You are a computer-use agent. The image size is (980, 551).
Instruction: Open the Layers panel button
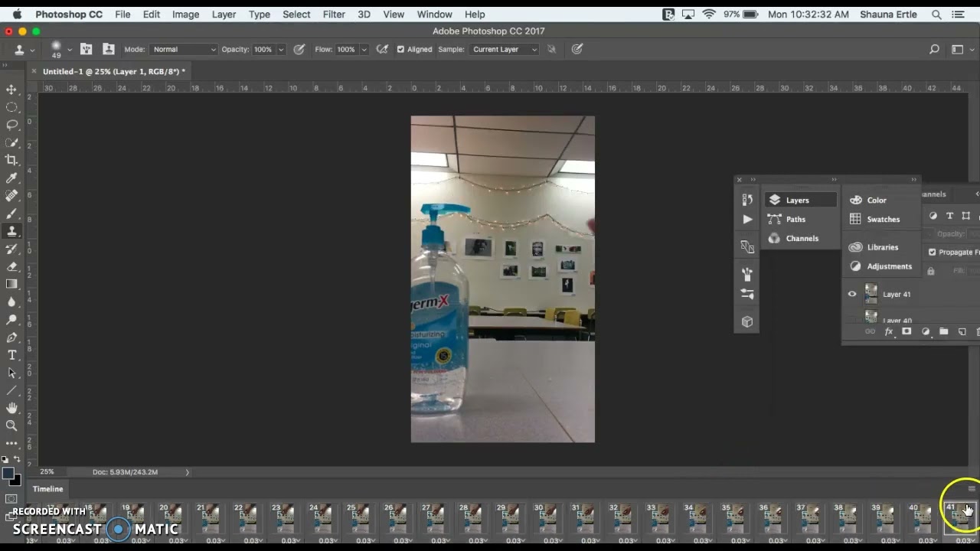click(x=800, y=200)
